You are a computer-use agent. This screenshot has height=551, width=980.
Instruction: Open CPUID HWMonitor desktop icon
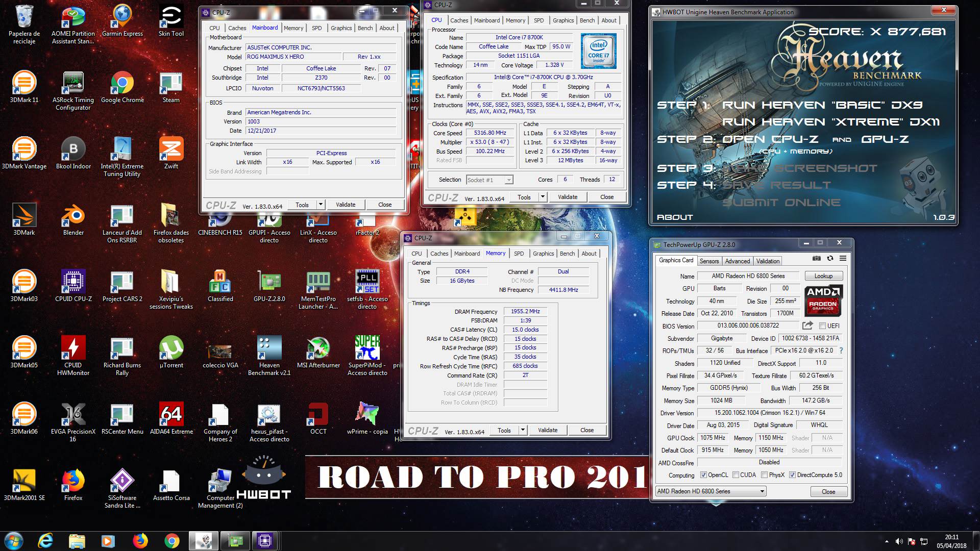(73, 356)
